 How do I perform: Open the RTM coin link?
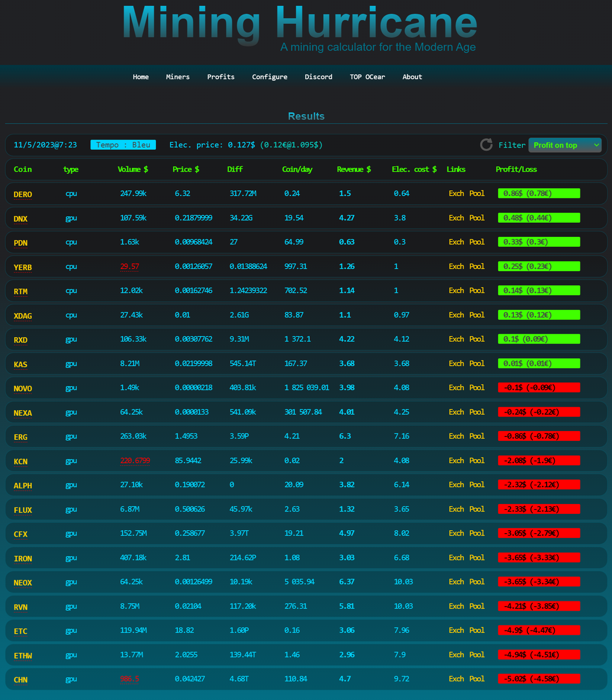pyautogui.click(x=20, y=291)
